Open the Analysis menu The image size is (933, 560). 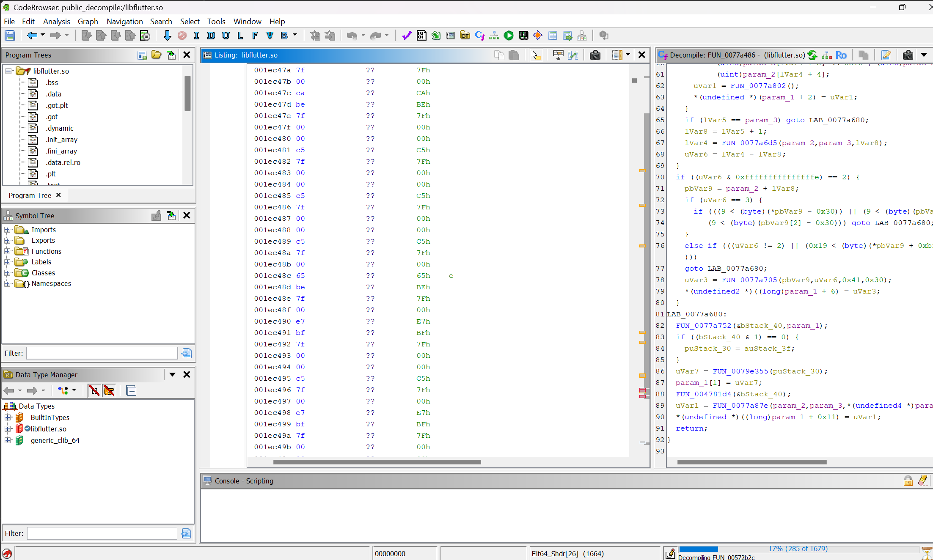(57, 21)
